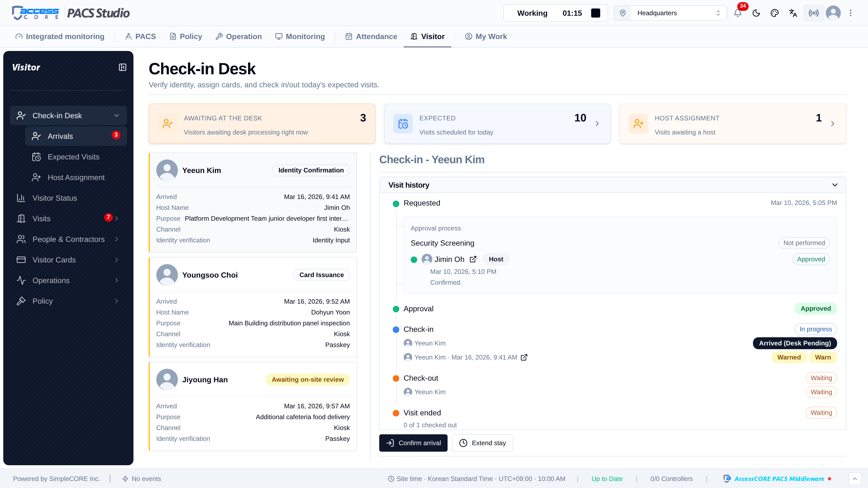Screen dimensions: 868x488
Task: Open the language translation icon
Action: (x=793, y=13)
